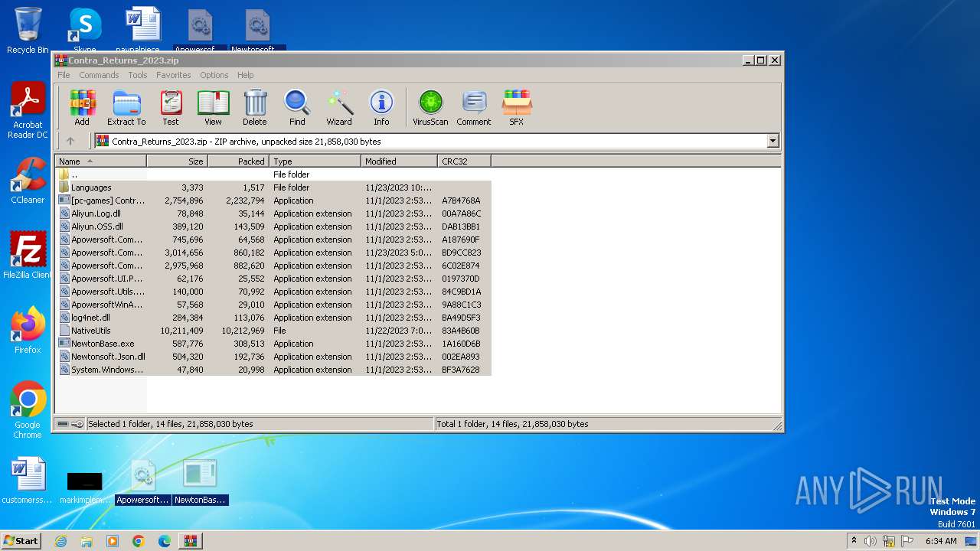Sort by Packed column header
This screenshot has height=551, width=980.
(238, 161)
